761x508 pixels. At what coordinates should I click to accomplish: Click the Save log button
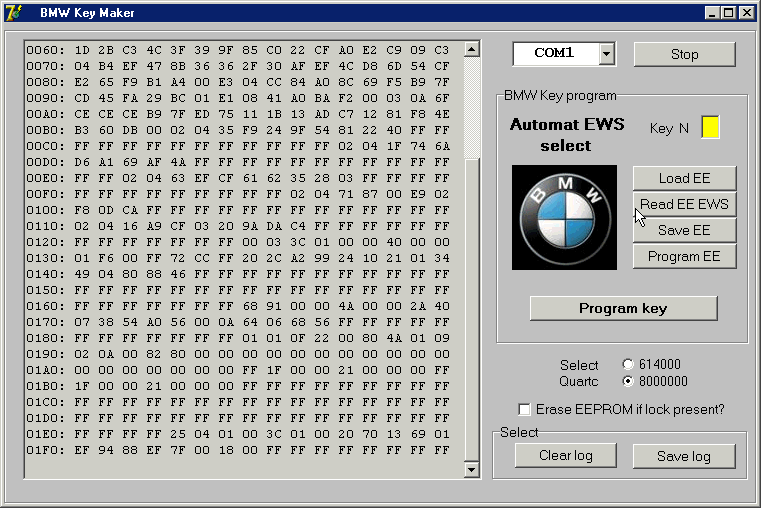[x=684, y=456]
